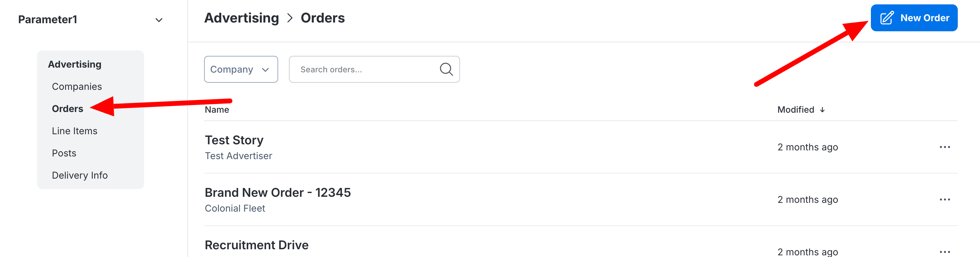Viewport: 980px width, 257px height.
Task: Expand the Parameter1 workspace chevron
Action: point(159,20)
